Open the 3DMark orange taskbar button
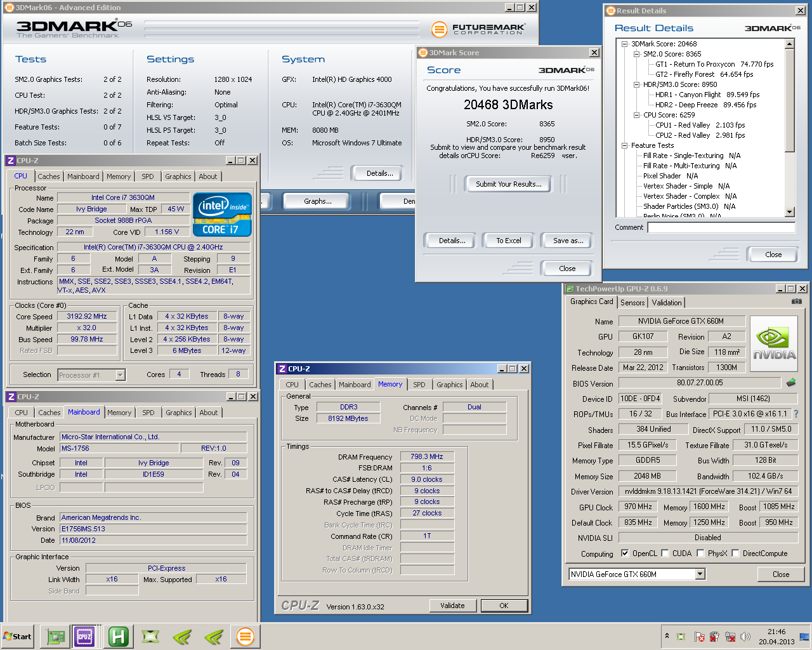 245,636
